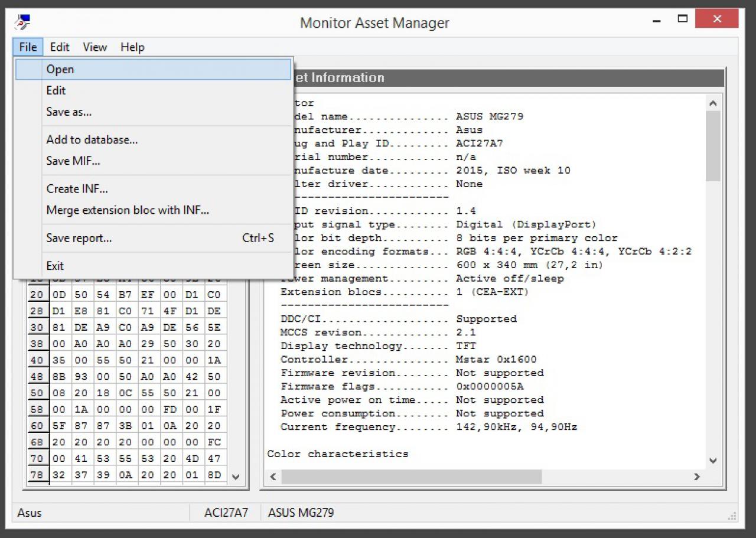Choose Save MIF... entry
This screenshot has height=538, width=756.
(x=154, y=161)
